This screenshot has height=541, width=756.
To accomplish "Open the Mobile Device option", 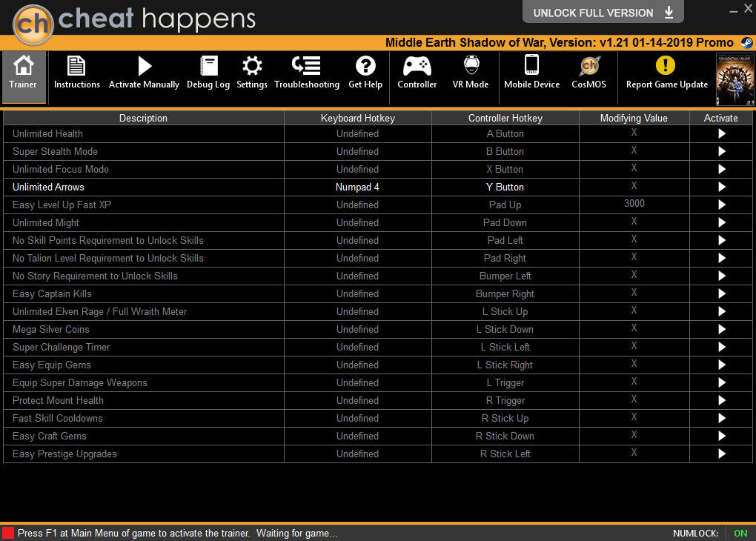I will coord(532,73).
